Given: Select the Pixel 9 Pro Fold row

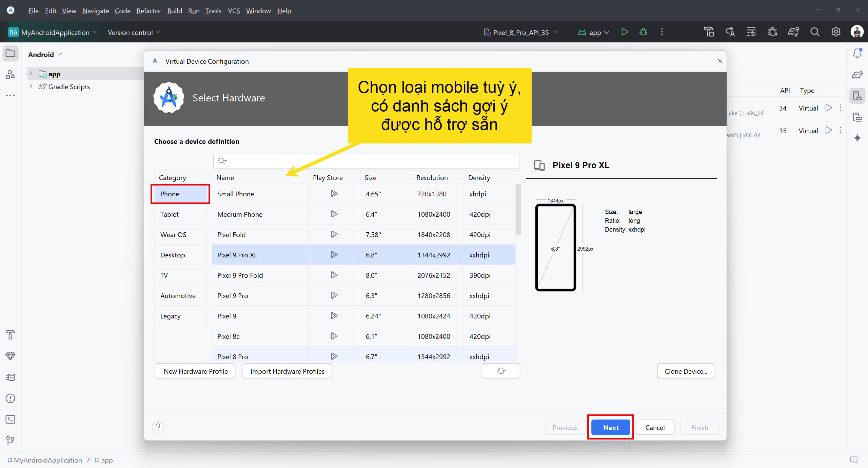Looking at the screenshot, I should (363, 275).
